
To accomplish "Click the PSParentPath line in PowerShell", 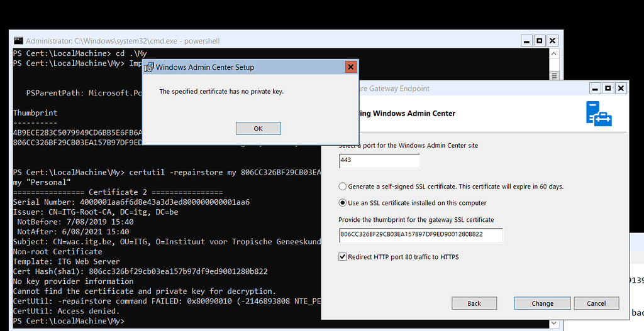I will coord(84,93).
